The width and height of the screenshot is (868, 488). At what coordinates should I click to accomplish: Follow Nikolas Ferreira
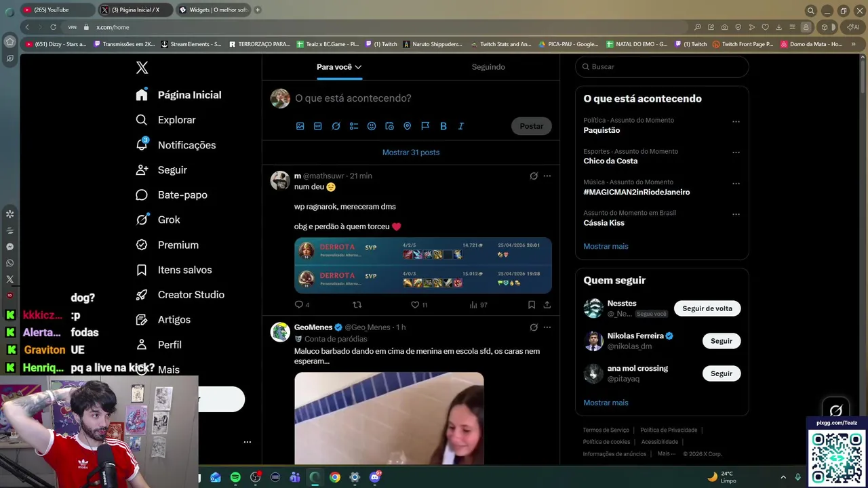tap(722, 341)
